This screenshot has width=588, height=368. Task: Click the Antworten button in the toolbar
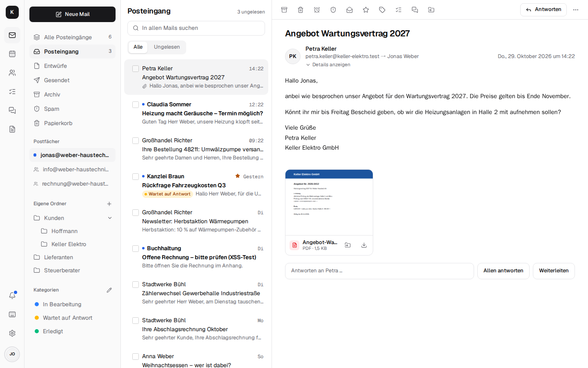(x=543, y=10)
